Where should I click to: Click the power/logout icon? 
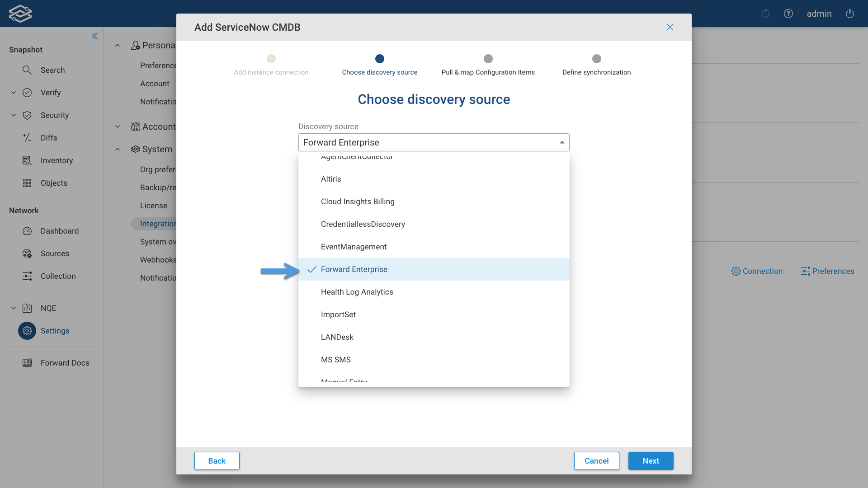pos(849,14)
